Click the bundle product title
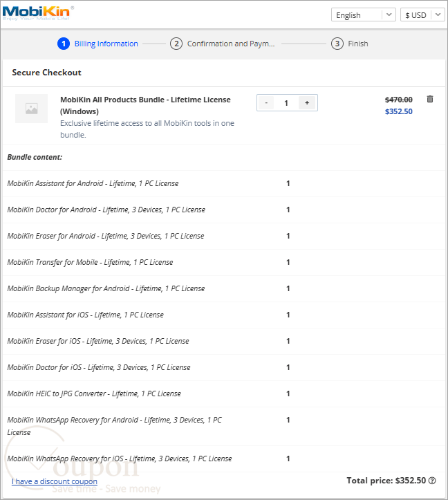This screenshot has height=500, width=448. click(145, 106)
